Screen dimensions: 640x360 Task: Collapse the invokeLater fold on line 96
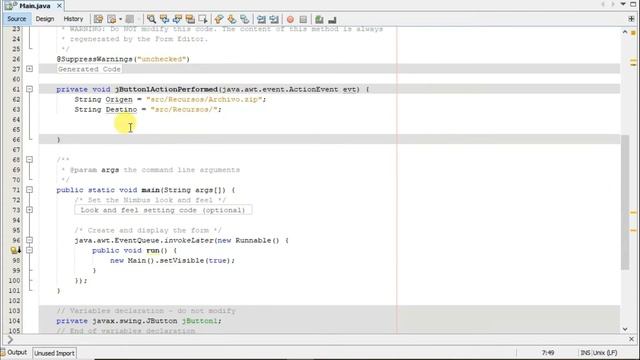(29, 240)
